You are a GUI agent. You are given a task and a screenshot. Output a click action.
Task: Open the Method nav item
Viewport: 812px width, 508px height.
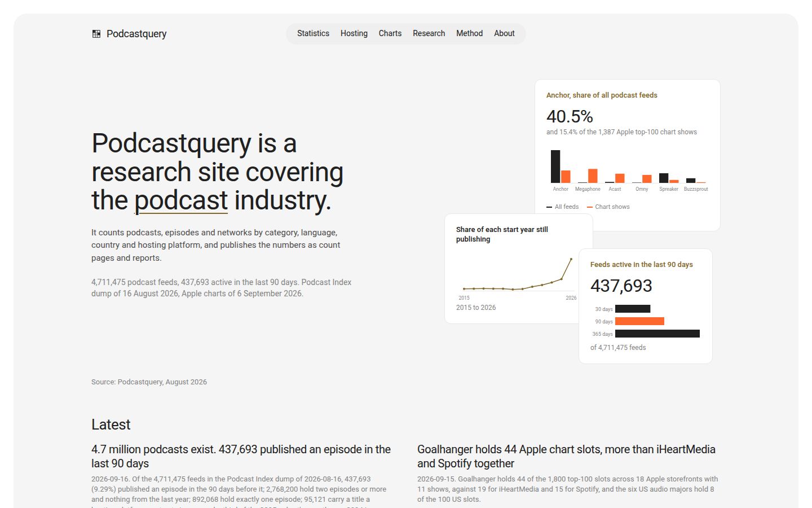coord(470,33)
